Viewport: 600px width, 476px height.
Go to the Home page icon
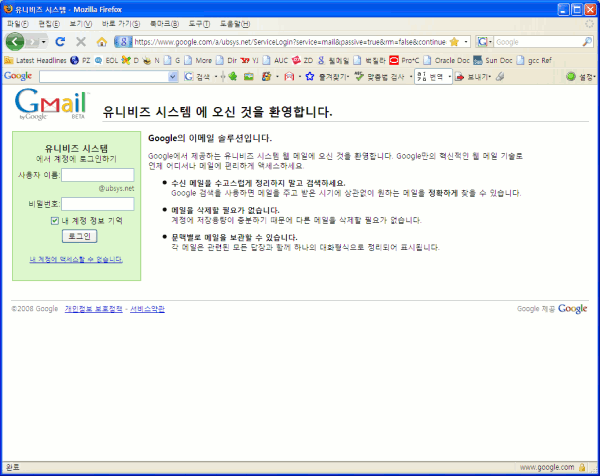point(101,42)
